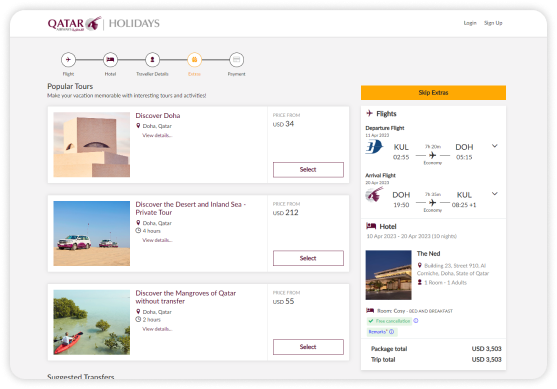Open the Traveller Details step icon

pos(152,60)
